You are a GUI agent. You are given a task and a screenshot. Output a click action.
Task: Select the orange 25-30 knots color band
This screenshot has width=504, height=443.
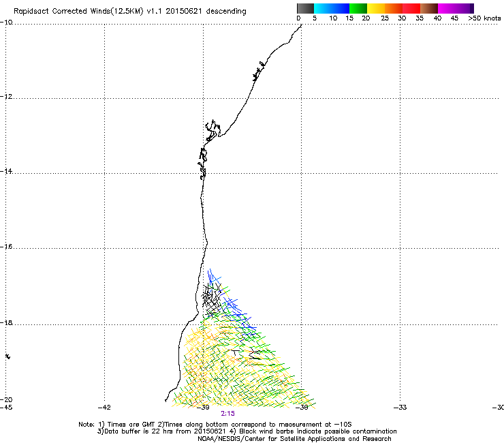click(394, 8)
